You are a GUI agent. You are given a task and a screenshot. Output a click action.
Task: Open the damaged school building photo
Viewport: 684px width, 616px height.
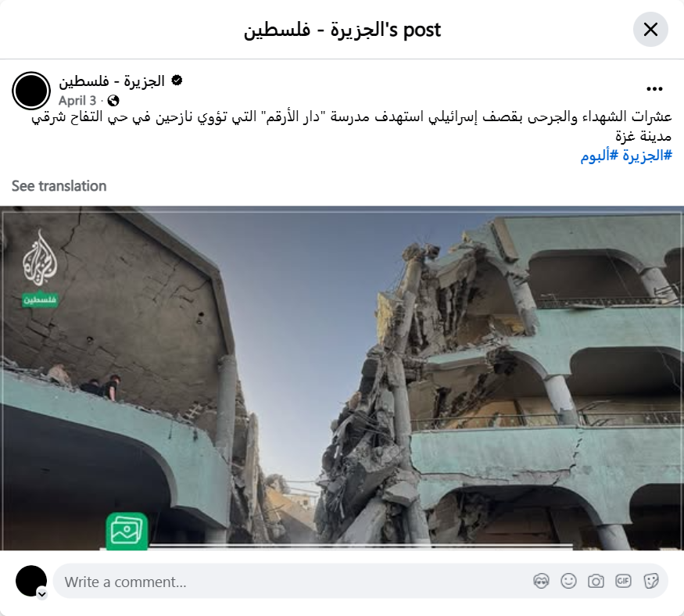click(x=342, y=378)
